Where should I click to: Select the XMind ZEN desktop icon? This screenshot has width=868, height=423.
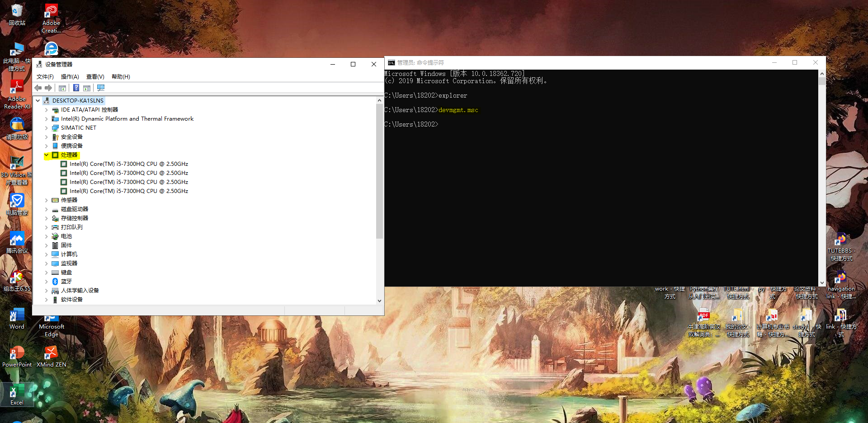51,356
